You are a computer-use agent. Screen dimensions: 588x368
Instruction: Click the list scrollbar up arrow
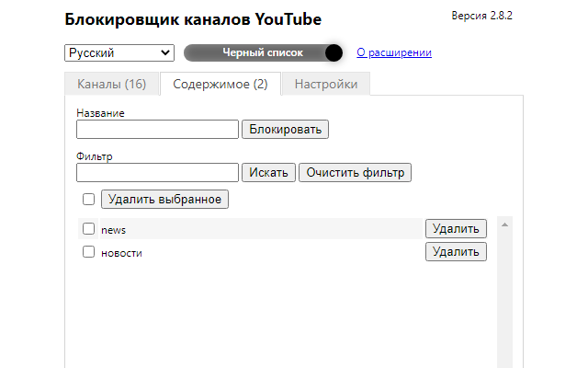504,224
